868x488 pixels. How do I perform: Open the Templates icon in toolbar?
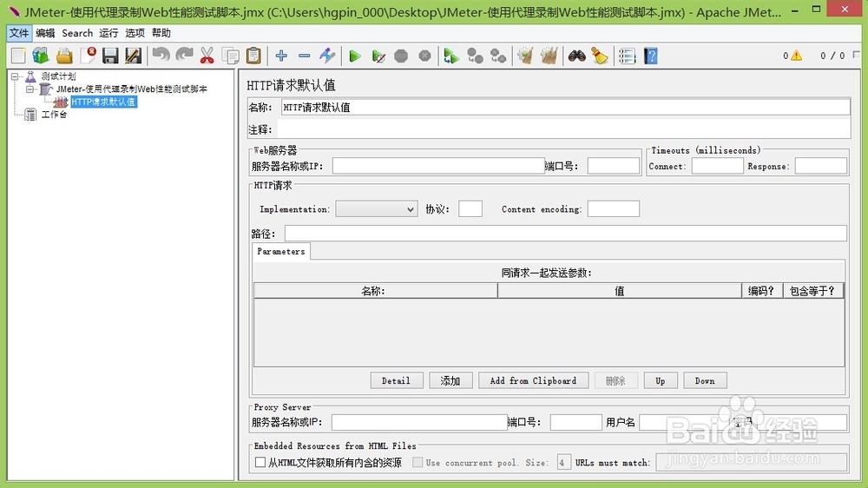(41, 56)
